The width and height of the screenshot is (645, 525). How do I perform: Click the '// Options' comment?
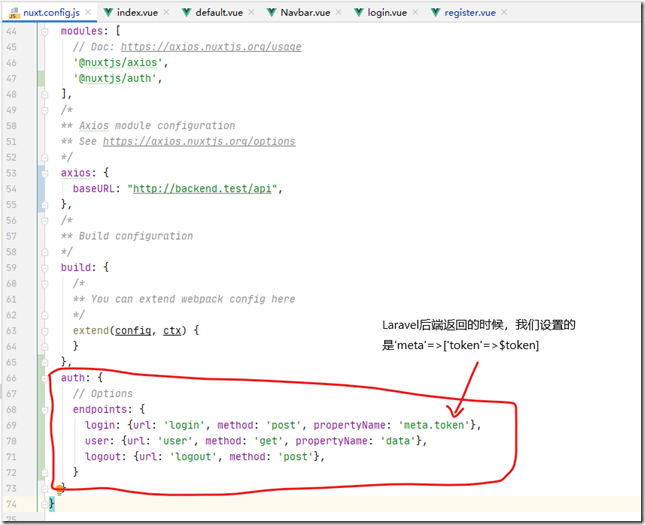[103, 394]
